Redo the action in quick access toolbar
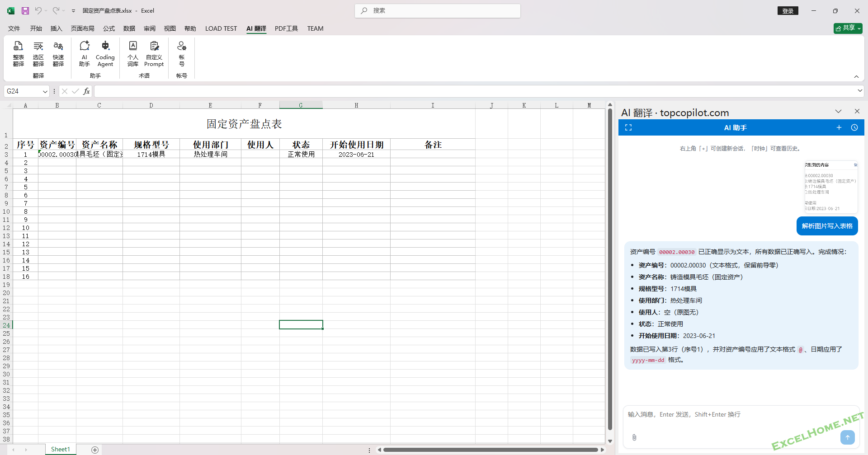The width and height of the screenshot is (868, 455). 56,10
